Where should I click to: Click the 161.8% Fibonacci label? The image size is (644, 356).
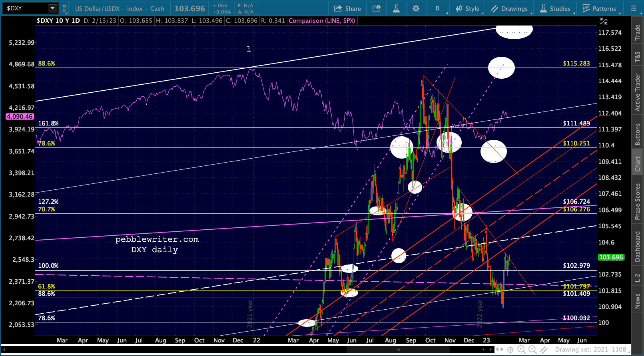48,123
